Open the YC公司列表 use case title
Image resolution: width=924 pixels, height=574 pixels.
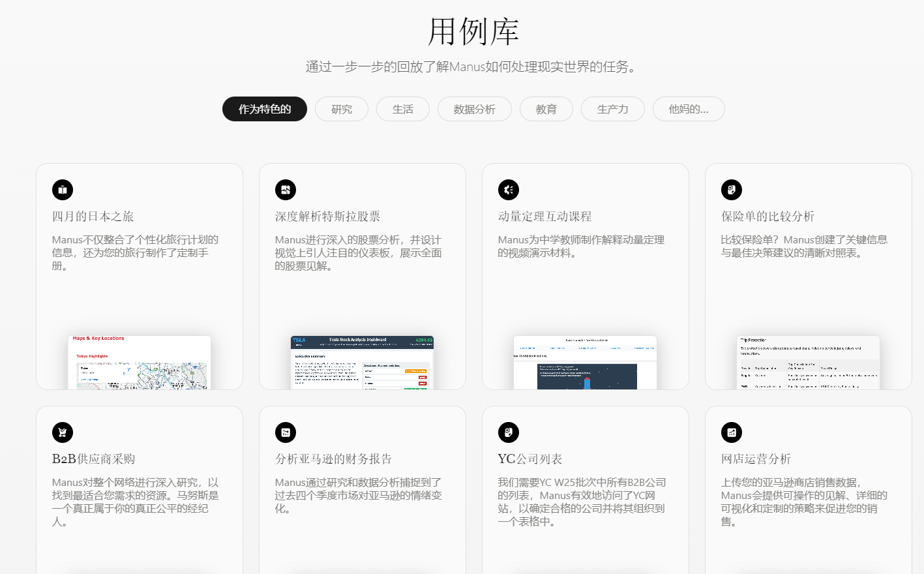(530, 459)
